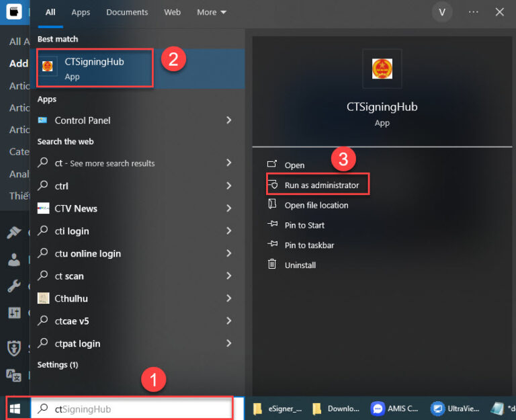Choose Pin to Start

click(x=304, y=226)
